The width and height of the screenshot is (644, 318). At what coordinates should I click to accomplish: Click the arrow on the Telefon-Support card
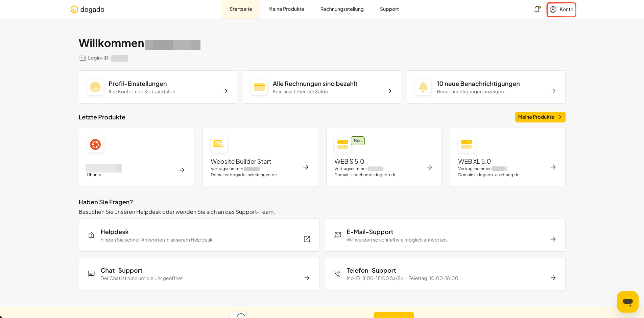pyautogui.click(x=553, y=278)
